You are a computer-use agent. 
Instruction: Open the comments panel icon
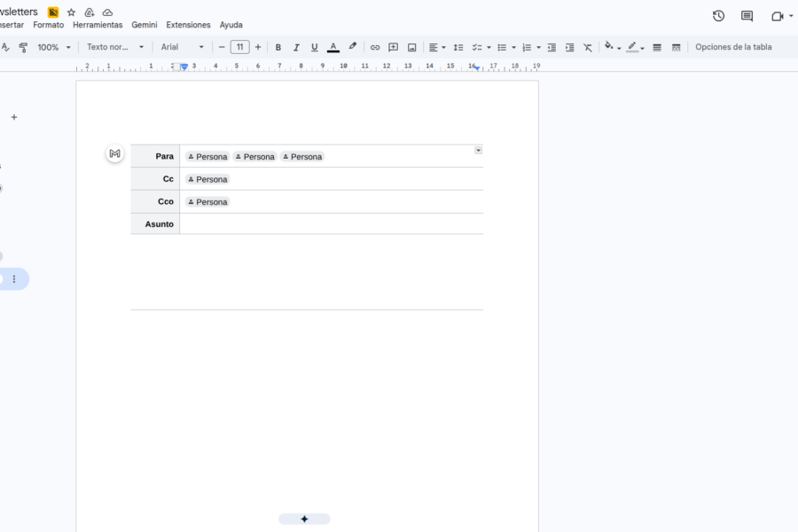click(747, 16)
